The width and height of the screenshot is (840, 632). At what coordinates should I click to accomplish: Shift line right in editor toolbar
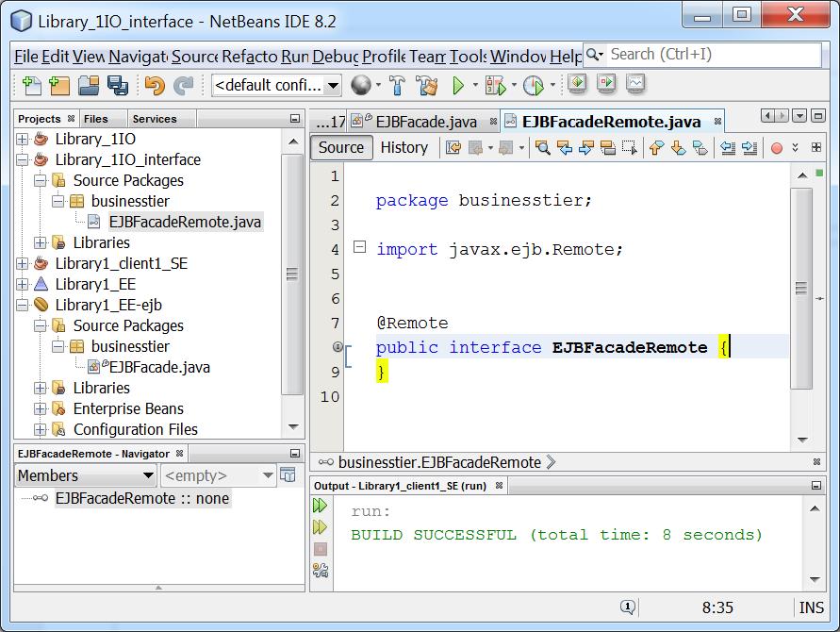pyautogui.click(x=749, y=147)
